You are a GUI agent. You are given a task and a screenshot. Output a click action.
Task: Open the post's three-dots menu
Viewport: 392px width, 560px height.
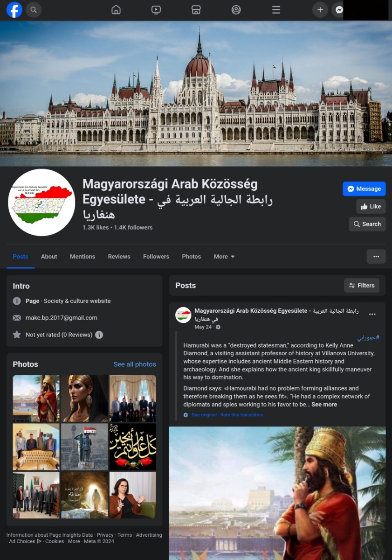pos(372,314)
